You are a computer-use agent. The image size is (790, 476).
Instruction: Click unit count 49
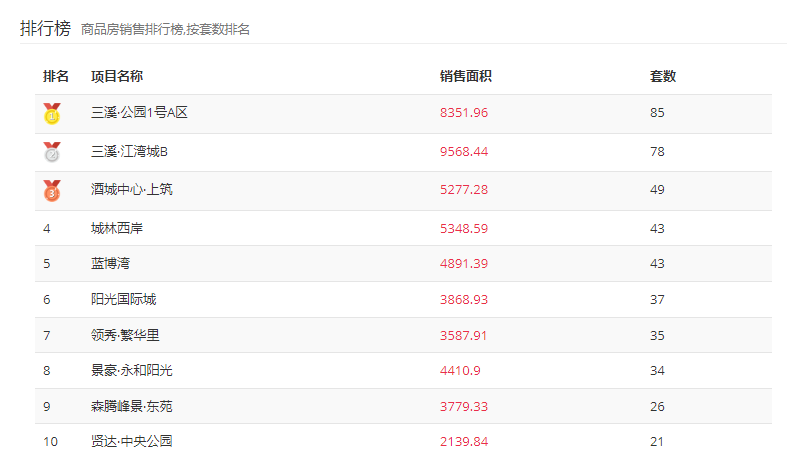click(657, 189)
